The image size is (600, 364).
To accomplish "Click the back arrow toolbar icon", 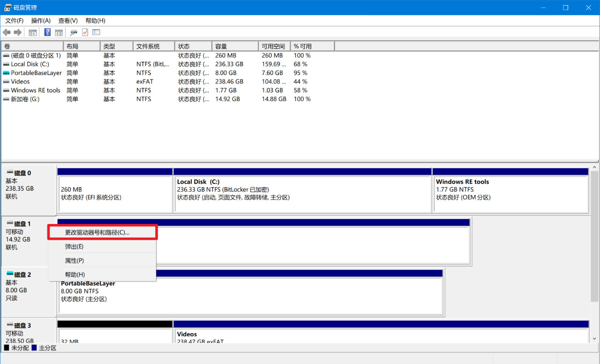I will (7, 32).
